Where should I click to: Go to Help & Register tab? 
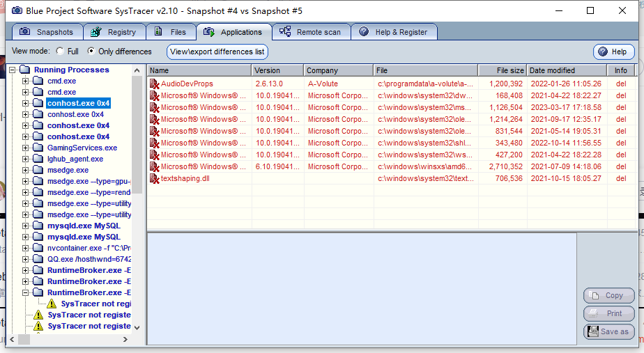click(394, 32)
